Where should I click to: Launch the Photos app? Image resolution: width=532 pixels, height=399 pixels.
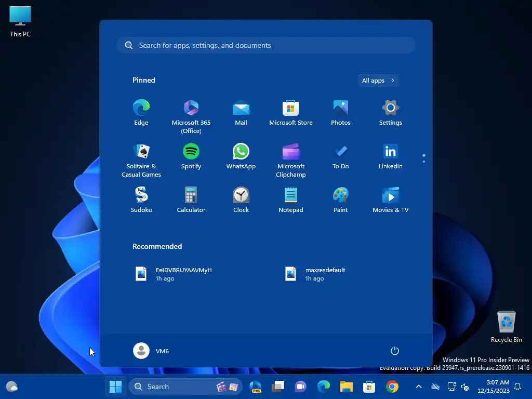341,113
